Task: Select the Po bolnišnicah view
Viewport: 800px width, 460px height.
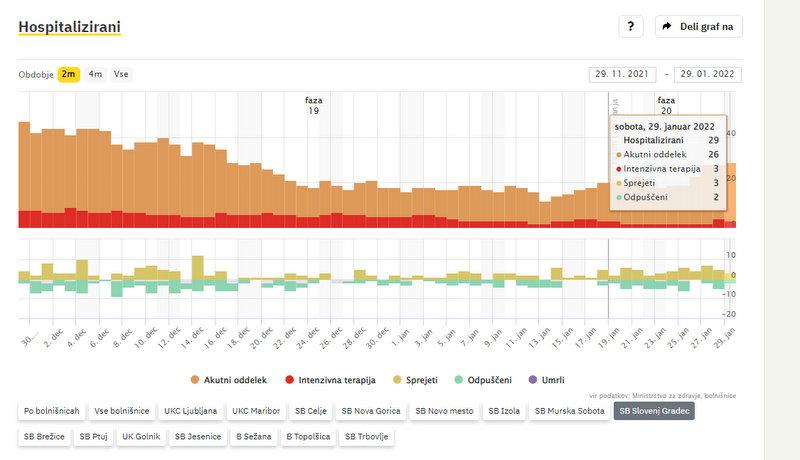Action: pos(52,411)
